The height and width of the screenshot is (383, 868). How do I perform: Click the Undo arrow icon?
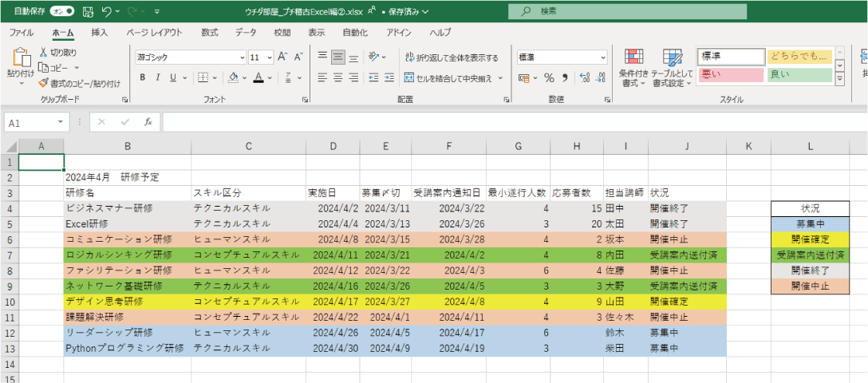coord(107,12)
